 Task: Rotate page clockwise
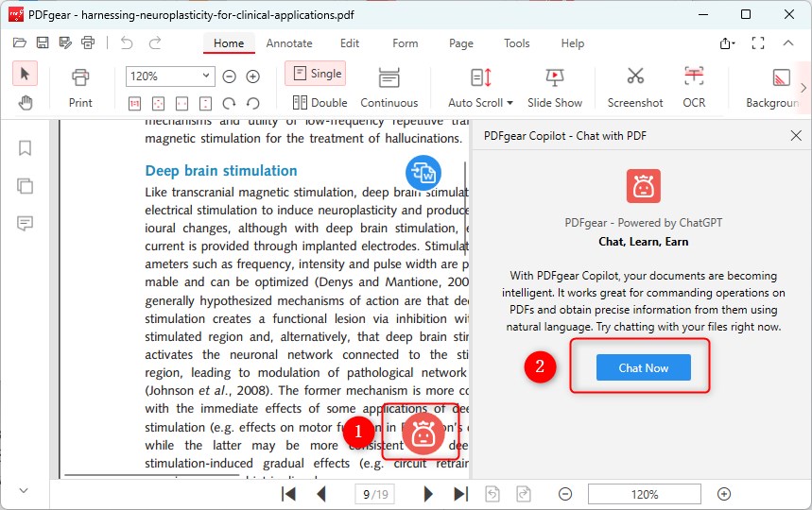pos(229,103)
